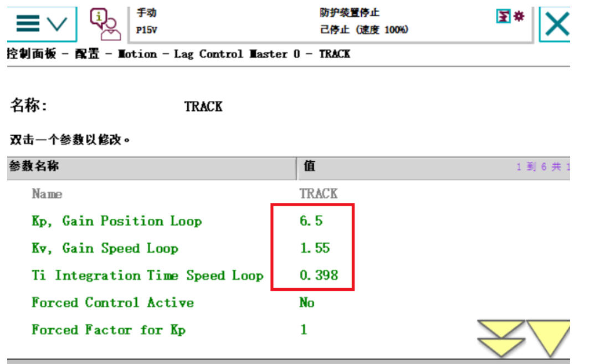The height and width of the screenshot is (364, 595).
Task: Click the 参数名称 column header
Action: point(34,166)
